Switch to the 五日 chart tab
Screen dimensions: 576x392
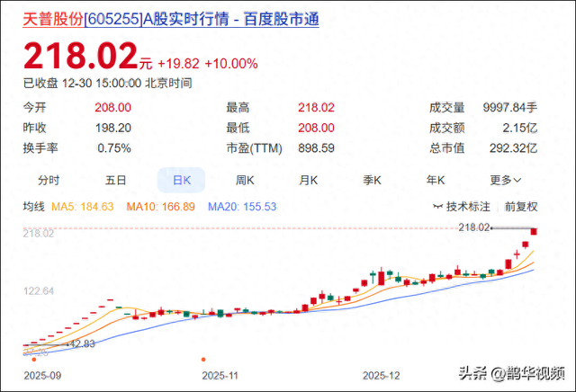116,180
